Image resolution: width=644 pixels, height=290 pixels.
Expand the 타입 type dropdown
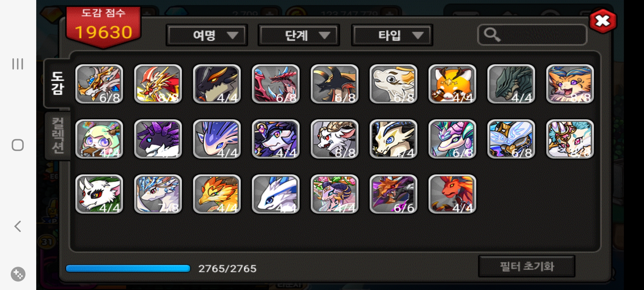pos(392,35)
